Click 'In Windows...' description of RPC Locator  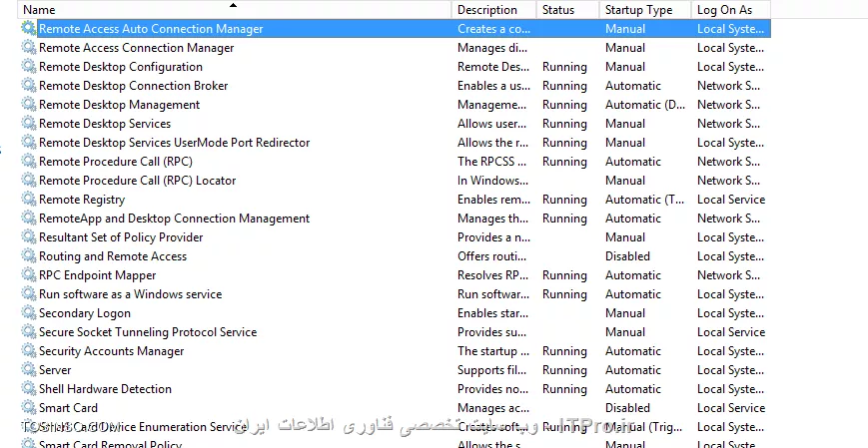click(x=492, y=181)
